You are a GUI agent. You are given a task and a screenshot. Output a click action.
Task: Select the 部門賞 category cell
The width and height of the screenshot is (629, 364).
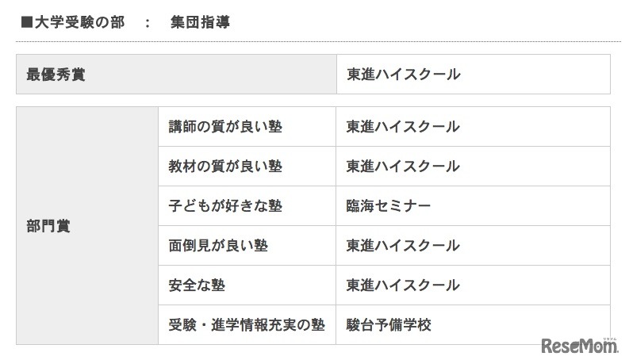48,226
